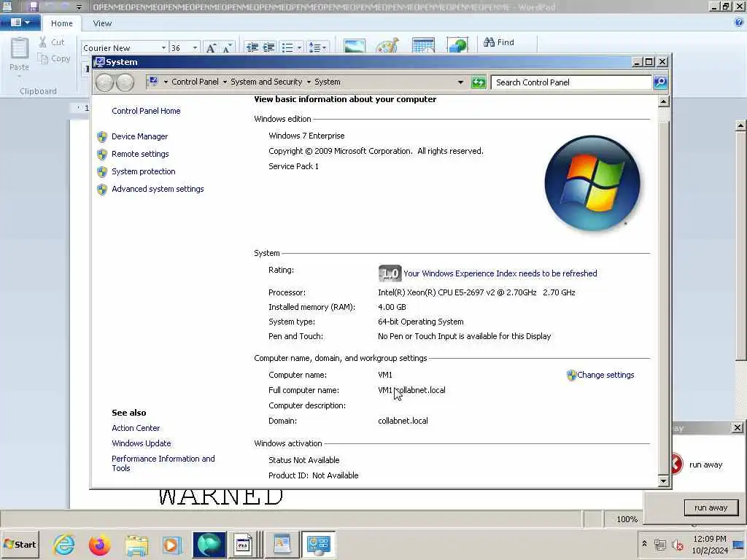The height and width of the screenshot is (560, 747).
Task: Click the shield icon next to Device Manager
Action: tap(102, 136)
